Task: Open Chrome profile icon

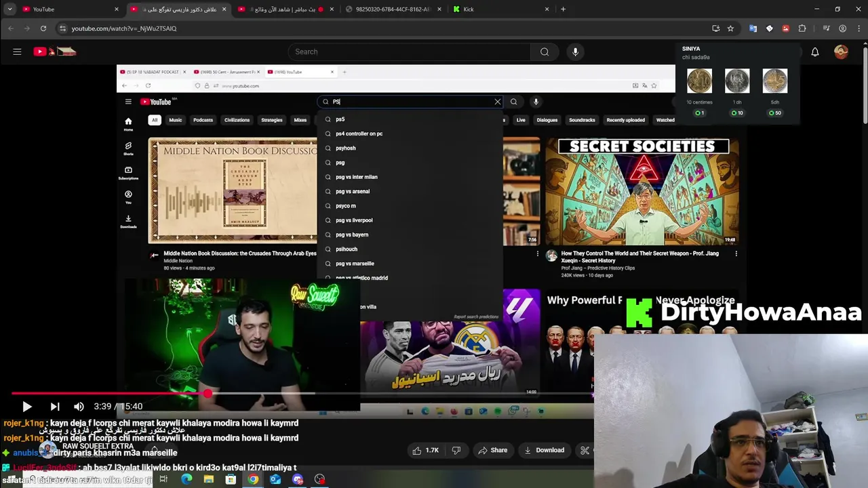Action: (842, 28)
